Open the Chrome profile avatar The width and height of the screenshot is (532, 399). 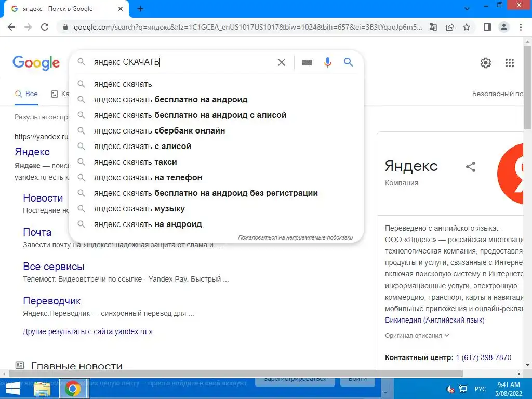[504, 27]
